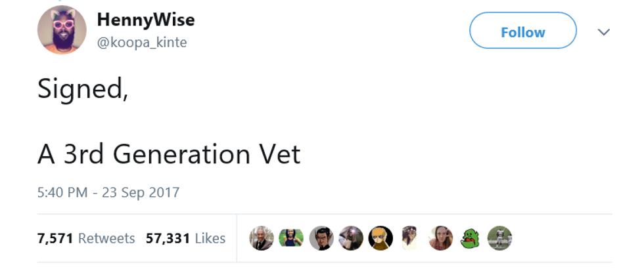This screenshot has width=644, height=269.
Task: Open the green monster cartoon avatar
Action: click(470, 238)
